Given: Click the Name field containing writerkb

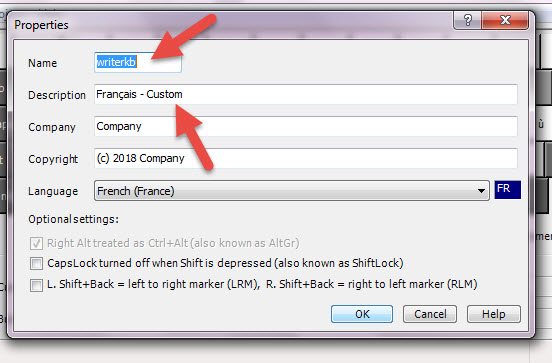Looking at the screenshot, I should [138, 62].
